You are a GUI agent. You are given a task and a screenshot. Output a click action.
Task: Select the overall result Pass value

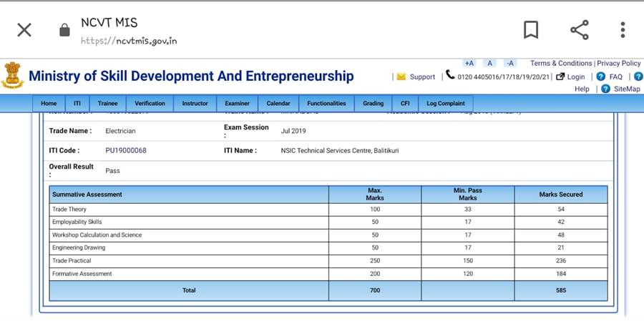pyautogui.click(x=112, y=171)
